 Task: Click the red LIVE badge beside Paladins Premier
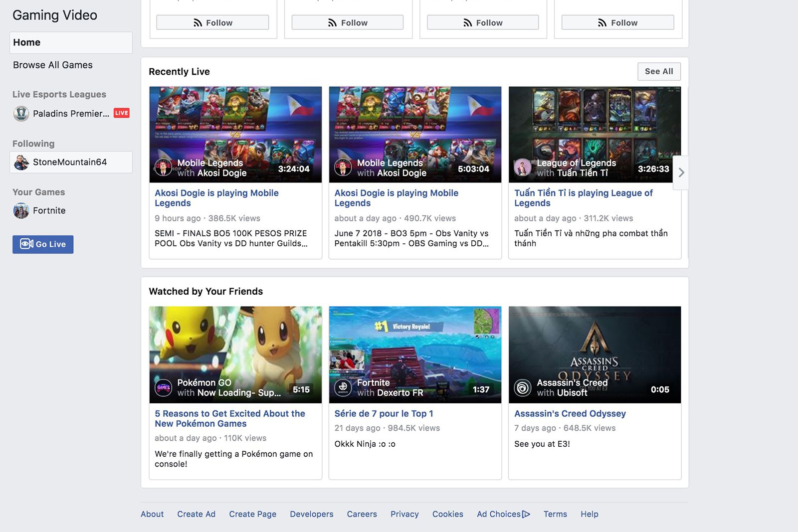(x=121, y=113)
